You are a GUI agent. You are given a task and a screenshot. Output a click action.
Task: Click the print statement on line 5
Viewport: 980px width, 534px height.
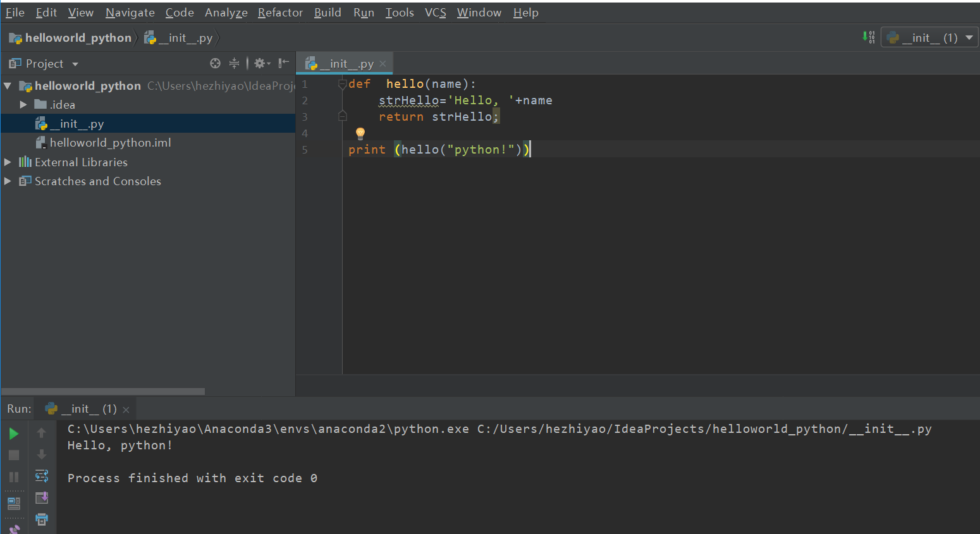[439, 150]
